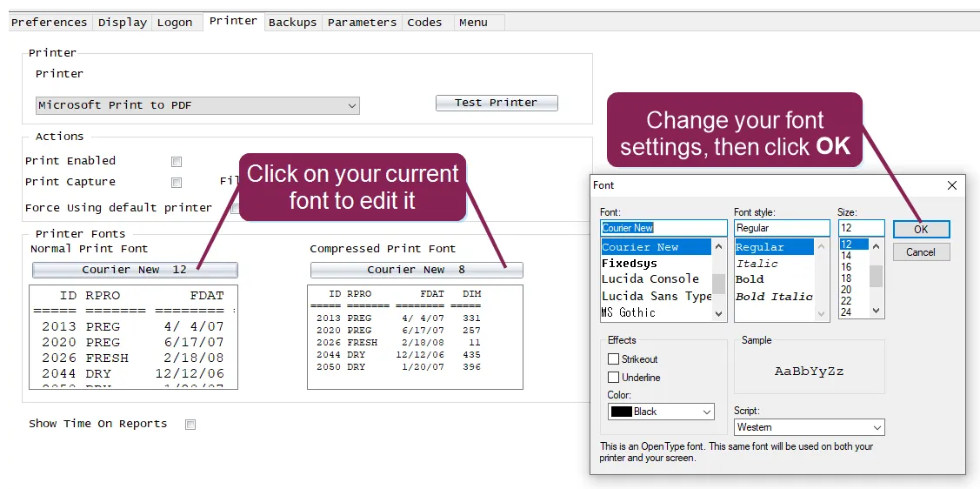
Task: Select size 16 in size list
Action: coord(854,267)
